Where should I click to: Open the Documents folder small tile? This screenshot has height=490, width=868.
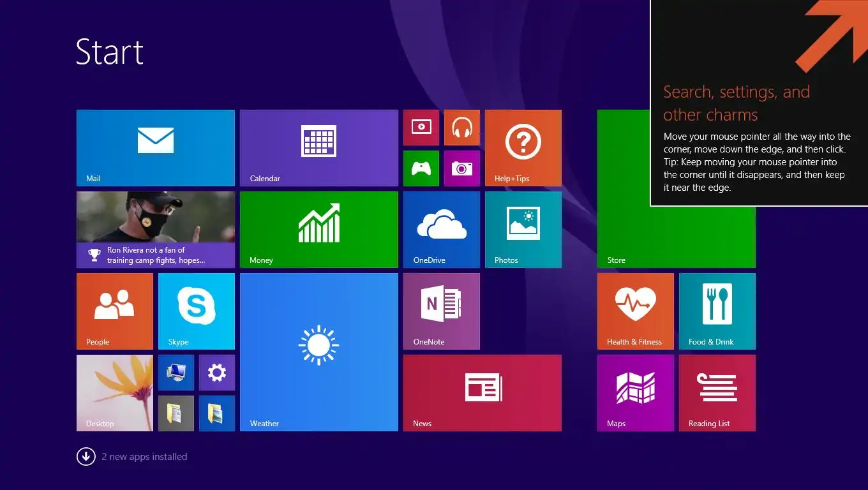(x=176, y=413)
